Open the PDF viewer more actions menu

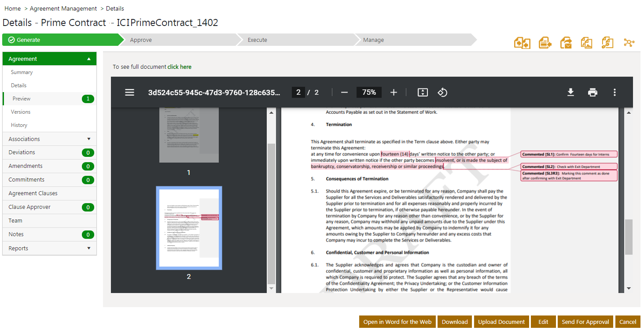pyautogui.click(x=615, y=93)
